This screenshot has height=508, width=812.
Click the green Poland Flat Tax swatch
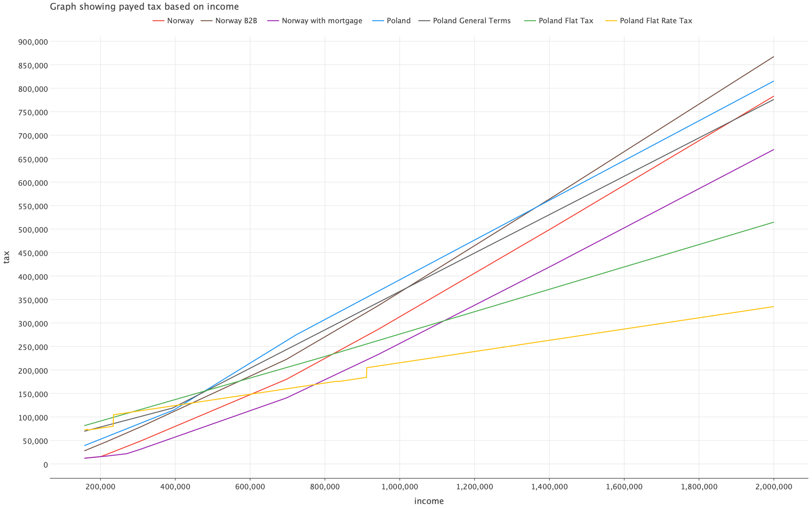pyautogui.click(x=530, y=21)
